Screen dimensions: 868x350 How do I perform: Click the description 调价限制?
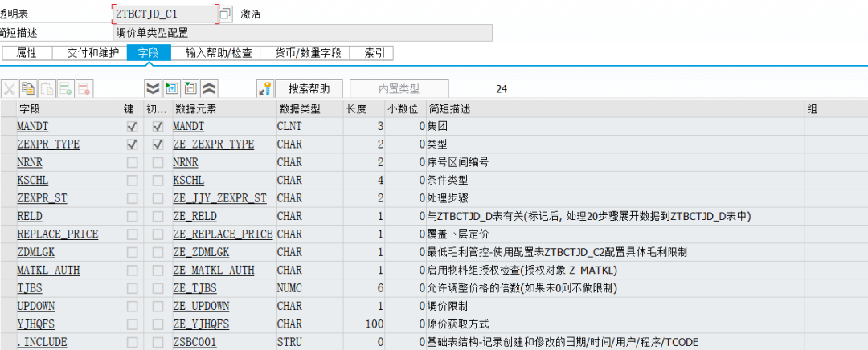(448, 307)
